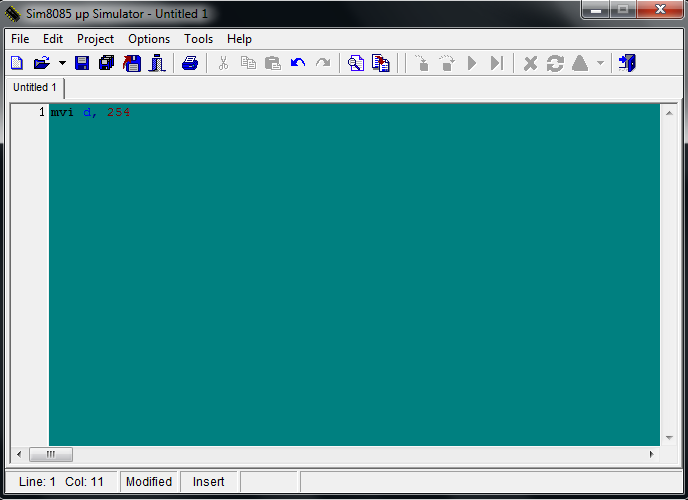Select the Untitled 1 tab
Viewport: 688px width, 500px height.
pyautogui.click(x=35, y=87)
